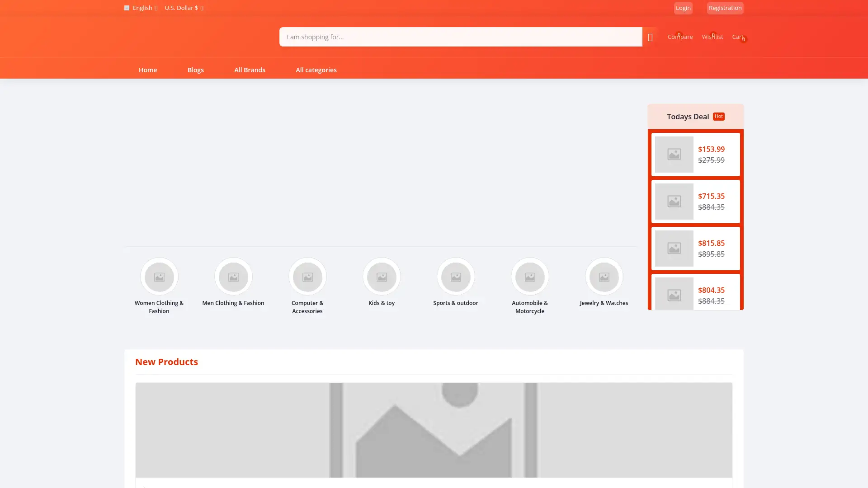Image resolution: width=868 pixels, height=488 pixels.
Task: Open the Kids & toy category icon
Action: [382, 277]
